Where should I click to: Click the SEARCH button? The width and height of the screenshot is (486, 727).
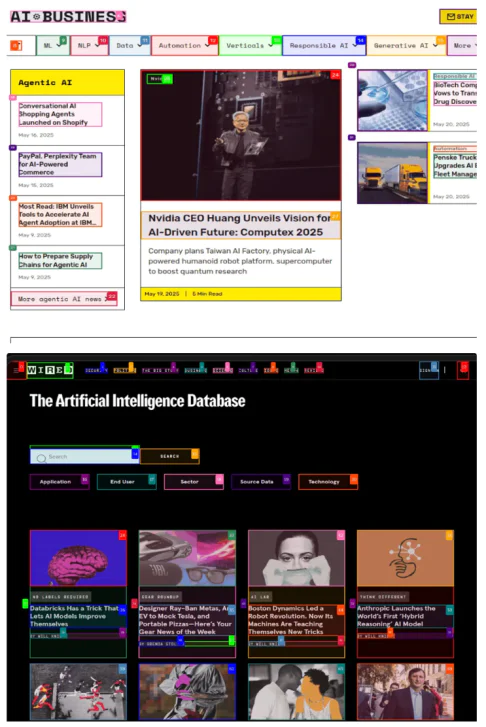(x=170, y=456)
